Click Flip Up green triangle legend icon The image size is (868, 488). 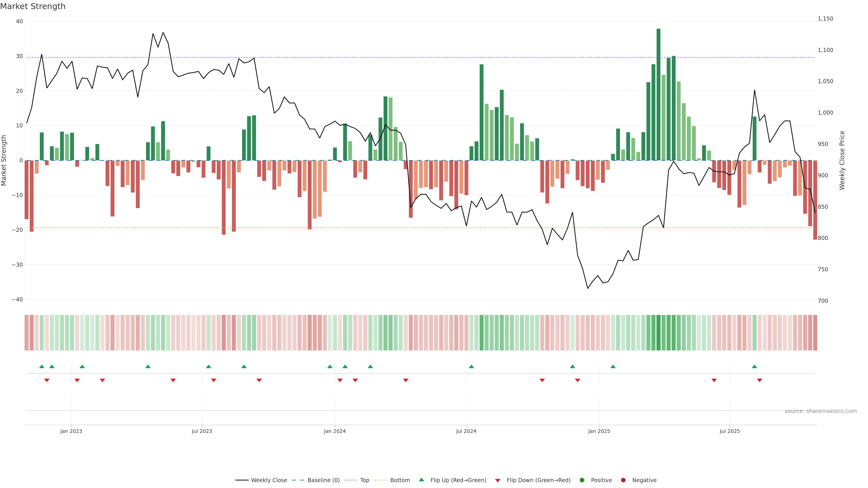[421, 480]
